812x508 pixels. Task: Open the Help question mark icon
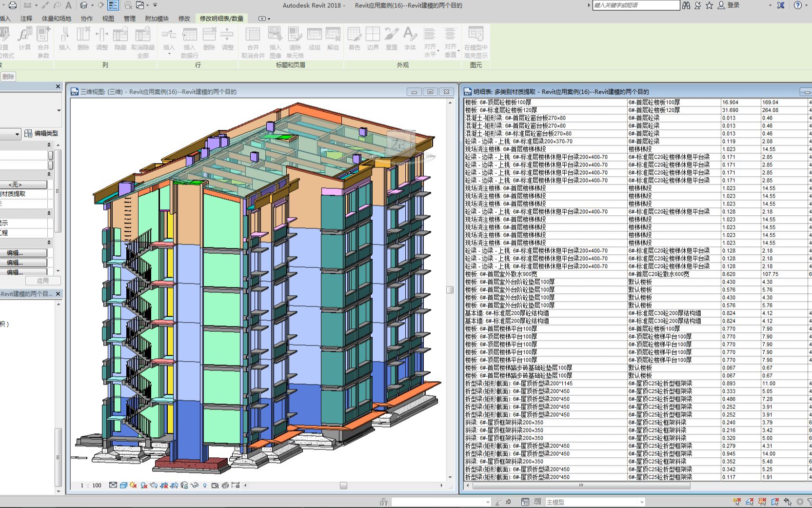798,5
